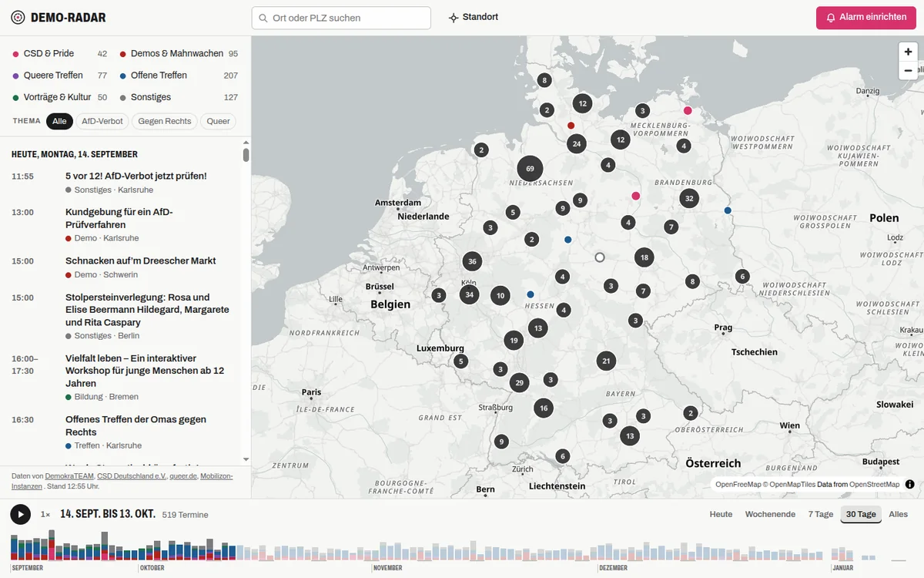This screenshot has height=578, width=924.
Task: Open the cluster marker showing 19
Action: point(514,341)
